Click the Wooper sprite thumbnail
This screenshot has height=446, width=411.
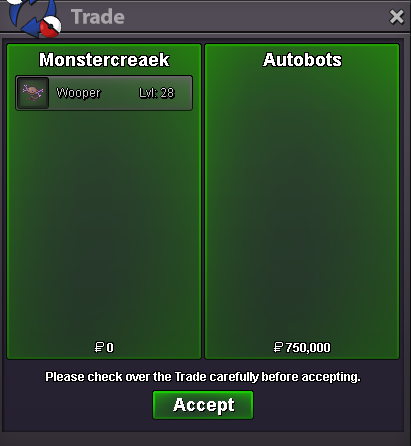tap(33, 93)
